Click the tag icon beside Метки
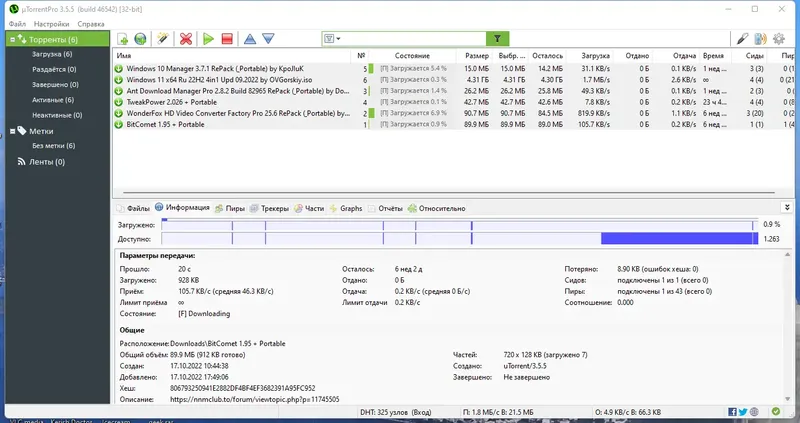The width and height of the screenshot is (800, 423). (22, 131)
